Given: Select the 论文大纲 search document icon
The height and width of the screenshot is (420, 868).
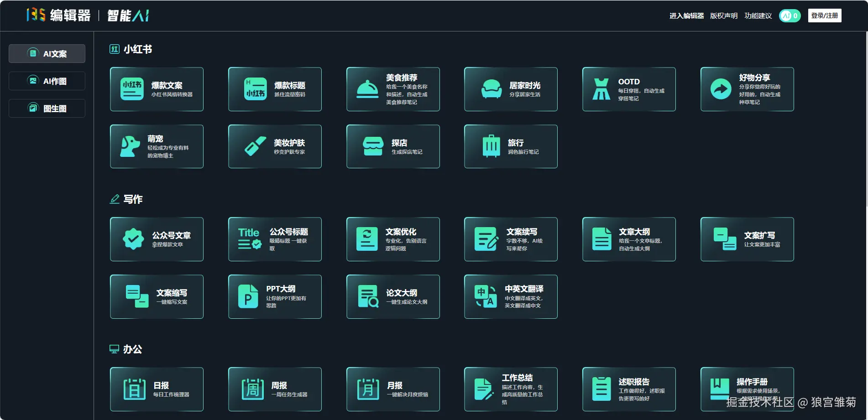Looking at the screenshot, I should coord(368,296).
